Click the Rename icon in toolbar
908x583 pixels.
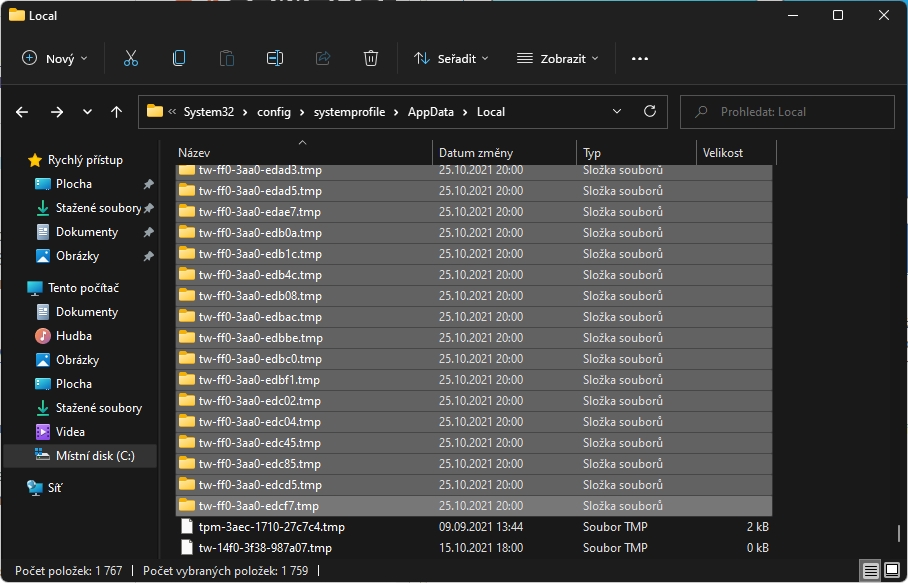pos(274,59)
